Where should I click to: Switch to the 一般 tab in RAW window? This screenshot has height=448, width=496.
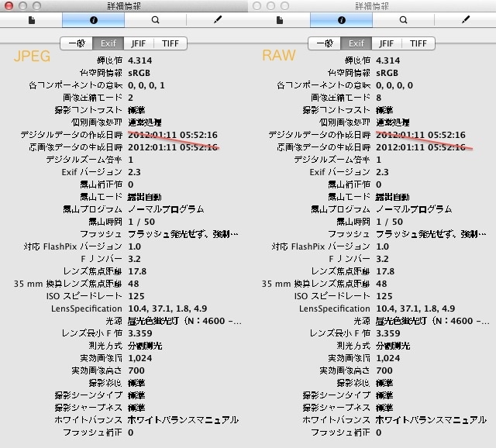coord(325,43)
